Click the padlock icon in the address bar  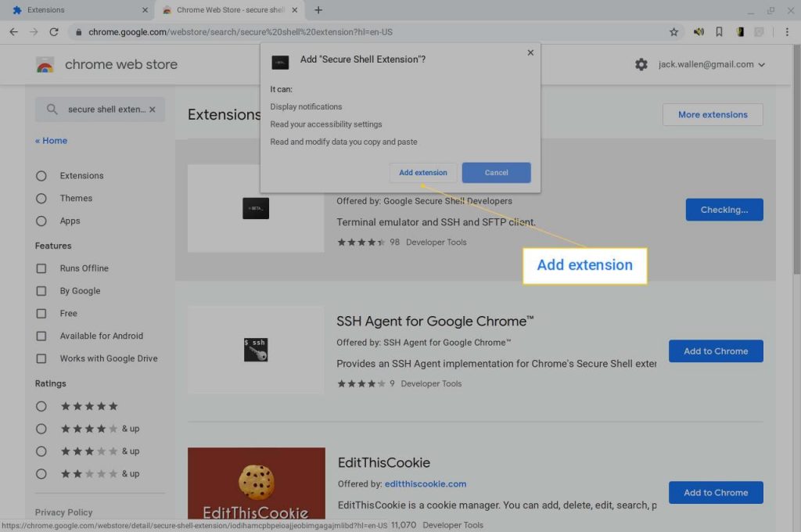(78, 31)
